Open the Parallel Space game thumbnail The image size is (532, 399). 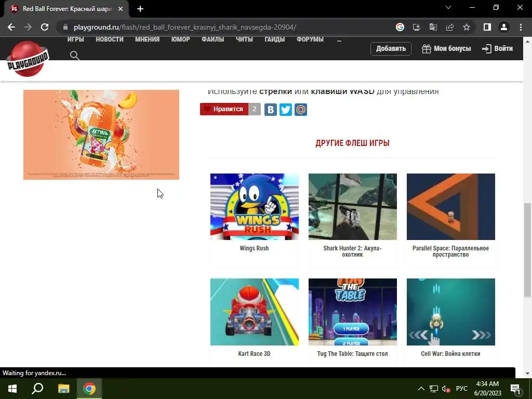[x=451, y=207]
